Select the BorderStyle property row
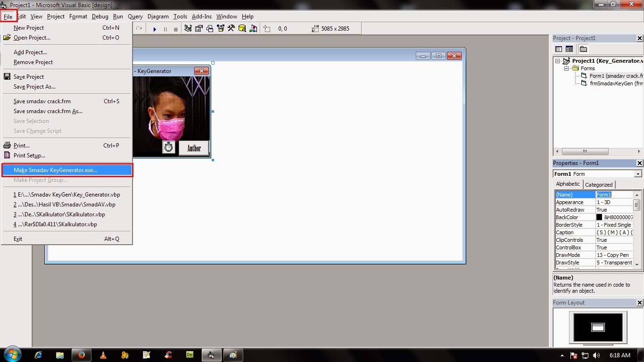644x362 pixels. (x=594, y=225)
